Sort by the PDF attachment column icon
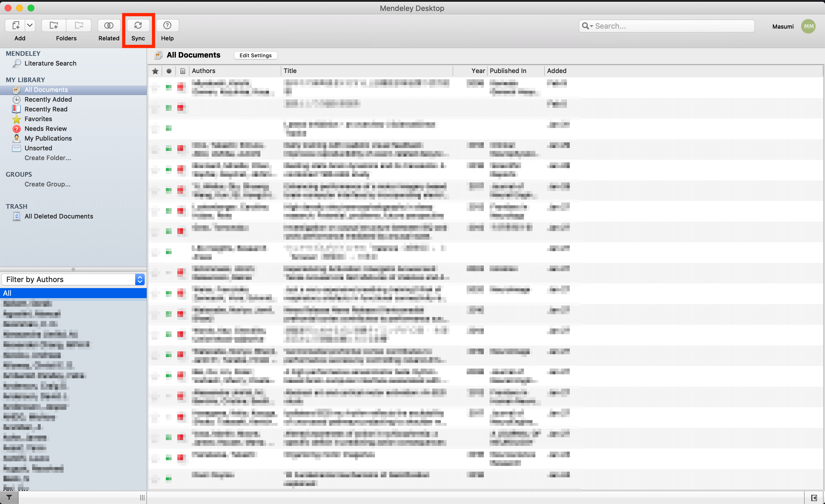This screenshot has width=825, height=504. 182,71
